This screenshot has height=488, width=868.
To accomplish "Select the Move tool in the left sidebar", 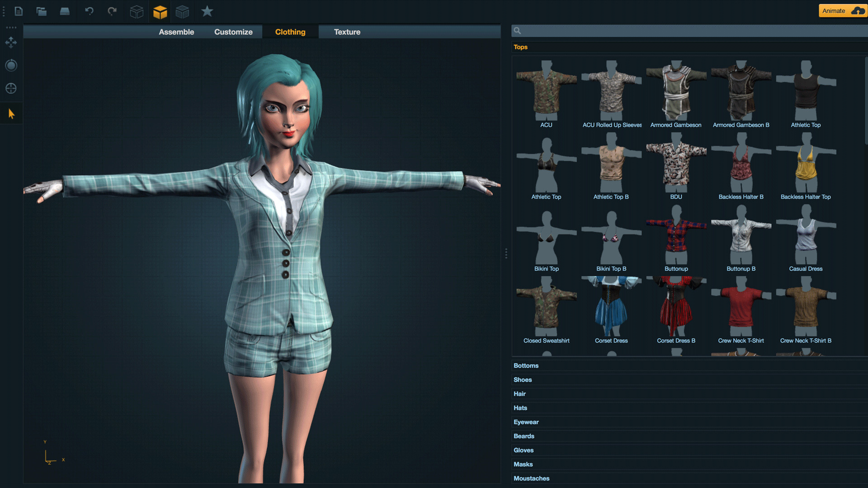I will 11,42.
